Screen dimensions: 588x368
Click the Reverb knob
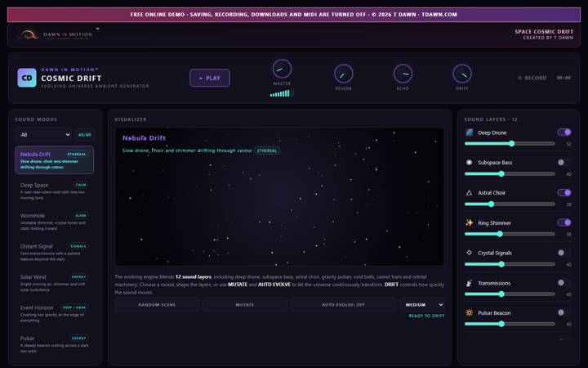(344, 74)
